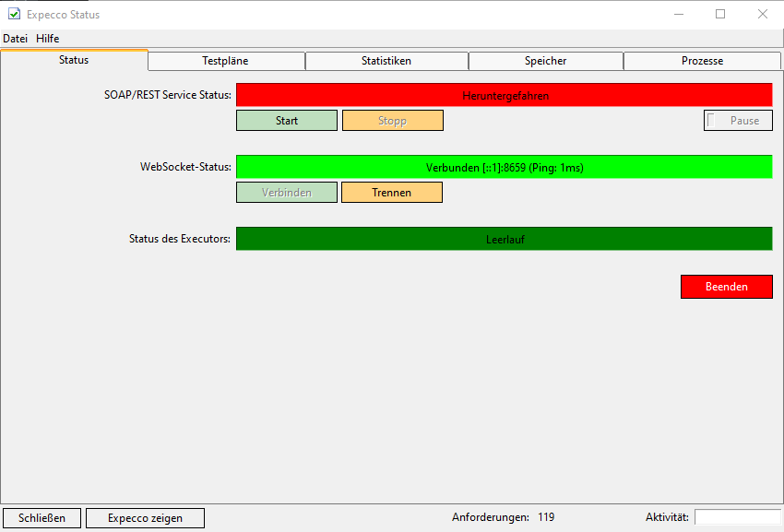Screen dimensions: 784x532
Task: Click the red Heruntergefahren status bar
Action: (504, 95)
